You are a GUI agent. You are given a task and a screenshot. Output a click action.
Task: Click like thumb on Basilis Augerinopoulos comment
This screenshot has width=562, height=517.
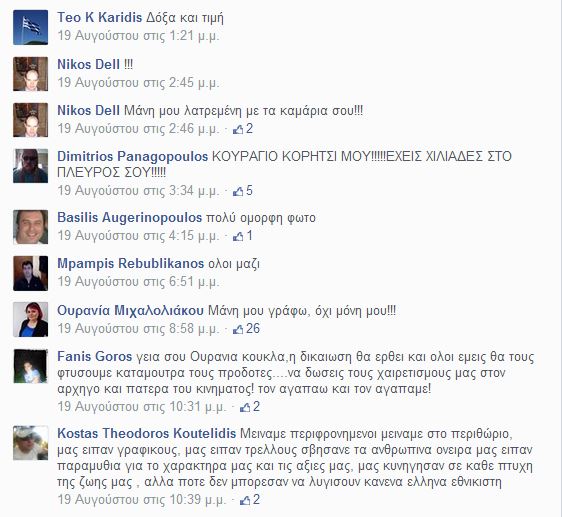pyautogui.click(x=238, y=236)
